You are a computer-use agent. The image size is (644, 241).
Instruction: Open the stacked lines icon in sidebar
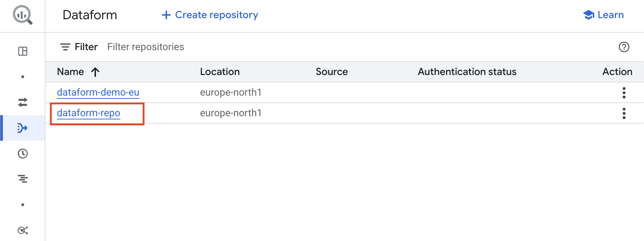tap(23, 179)
